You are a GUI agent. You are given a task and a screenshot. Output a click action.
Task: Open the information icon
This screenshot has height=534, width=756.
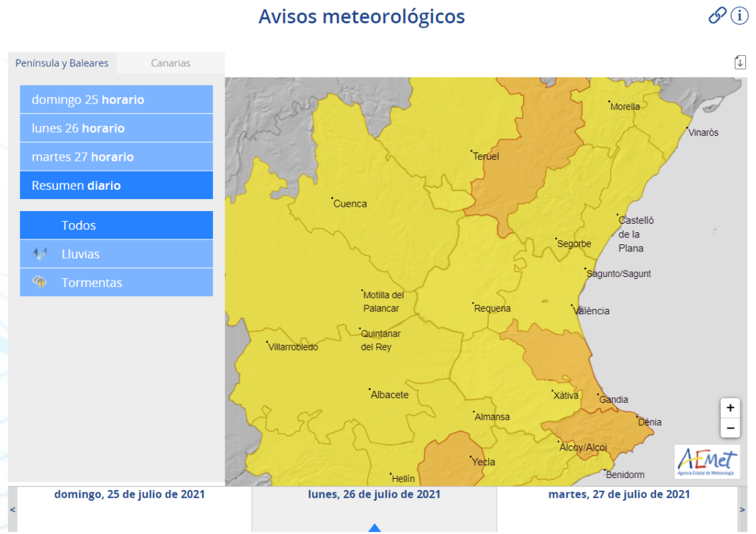740,16
